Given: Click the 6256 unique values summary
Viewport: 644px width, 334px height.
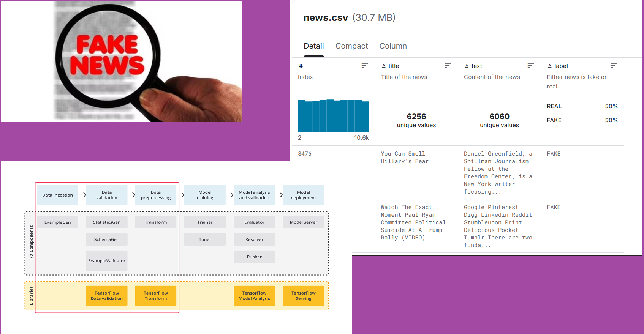Looking at the screenshot, I should click(x=416, y=120).
